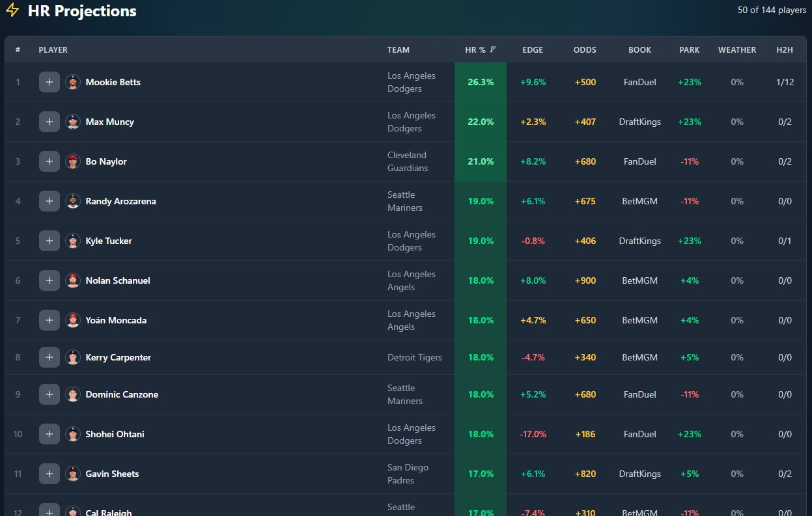Click Dominic Canzone's player name
Screen dimensions: 812x516
122,394
